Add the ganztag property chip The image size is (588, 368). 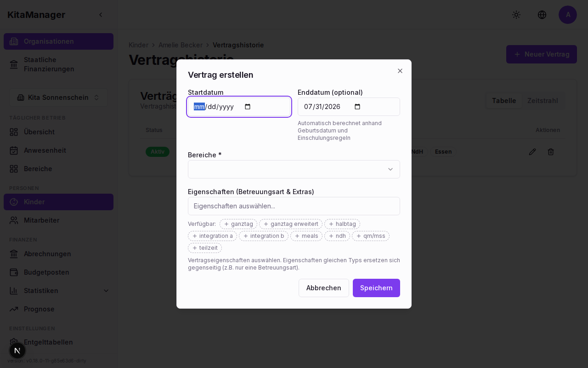coord(238,224)
